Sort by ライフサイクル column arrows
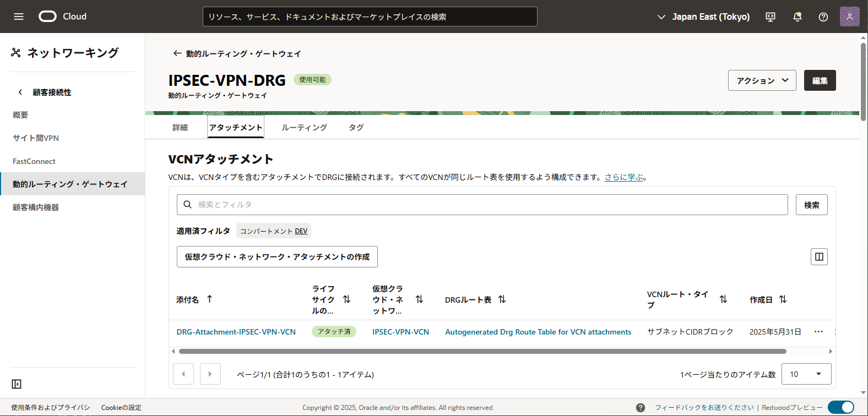 click(x=346, y=299)
